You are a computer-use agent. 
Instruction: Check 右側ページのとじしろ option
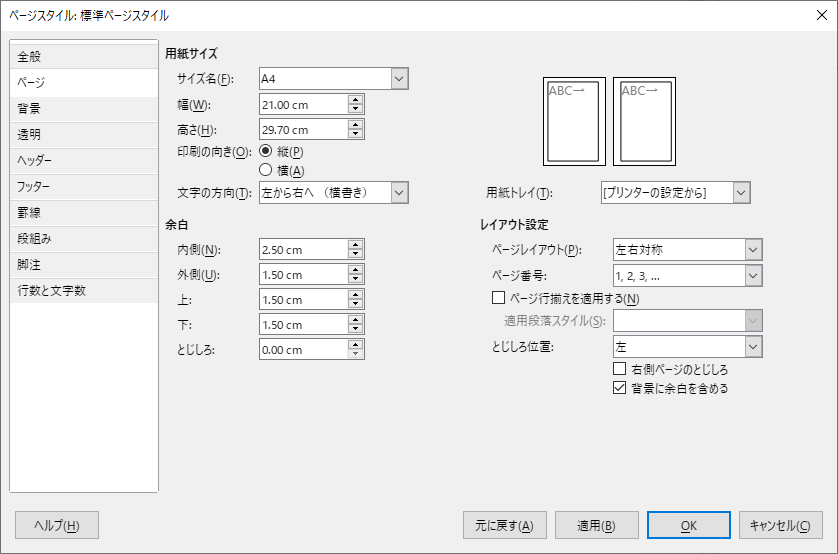tap(619, 369)
